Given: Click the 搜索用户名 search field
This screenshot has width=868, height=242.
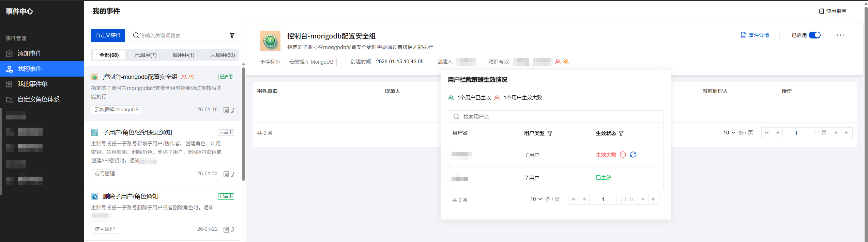Looking at the screenshot, I should tap(559, 116).
